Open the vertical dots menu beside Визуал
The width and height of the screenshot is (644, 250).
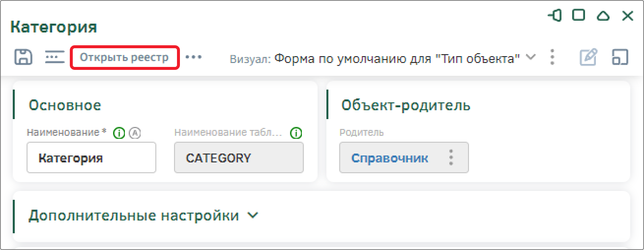(x=553, y=58)
